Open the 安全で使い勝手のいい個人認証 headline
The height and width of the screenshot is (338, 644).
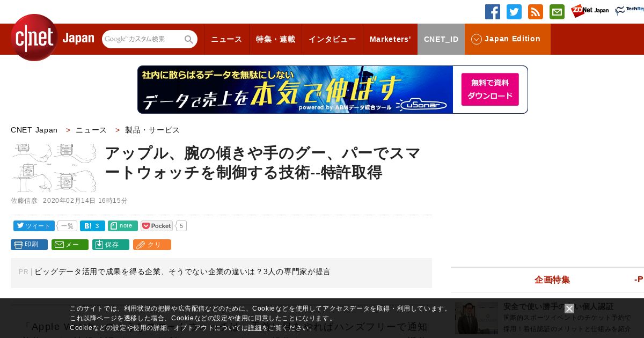tap(558, 306)
